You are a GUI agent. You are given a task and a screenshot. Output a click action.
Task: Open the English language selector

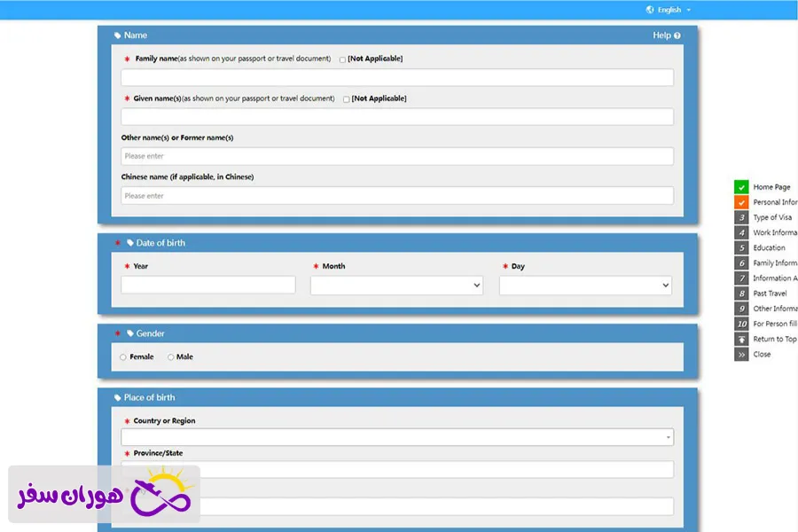(671, 10)
